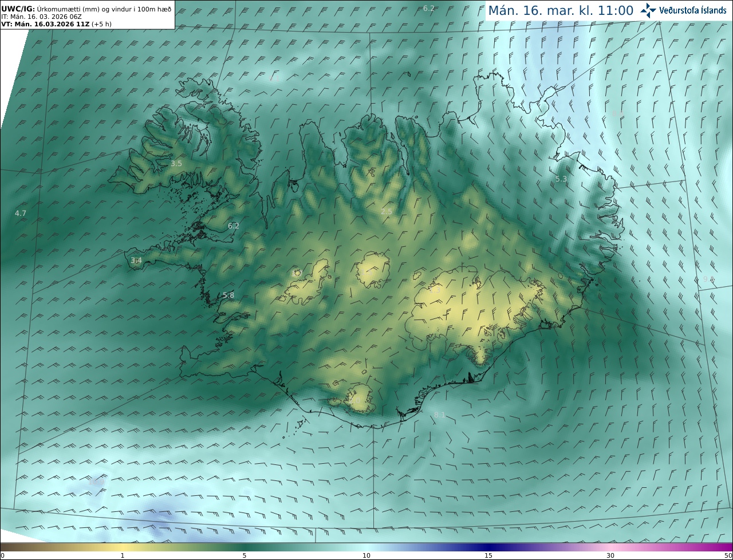Click the 0 tick on the color scale
Viewport: 733px width, 560px height.
pyautogui.click(x=3, y=555)
